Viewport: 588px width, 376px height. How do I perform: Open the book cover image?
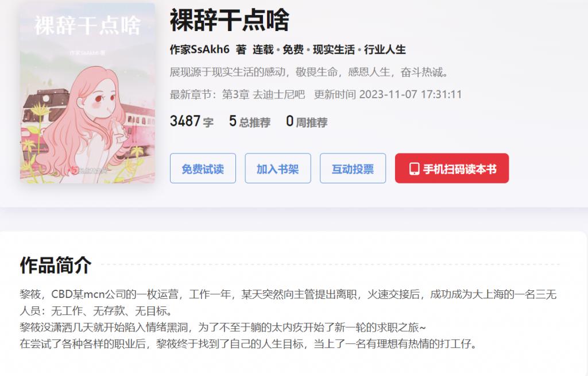click(x=87, y=93)
